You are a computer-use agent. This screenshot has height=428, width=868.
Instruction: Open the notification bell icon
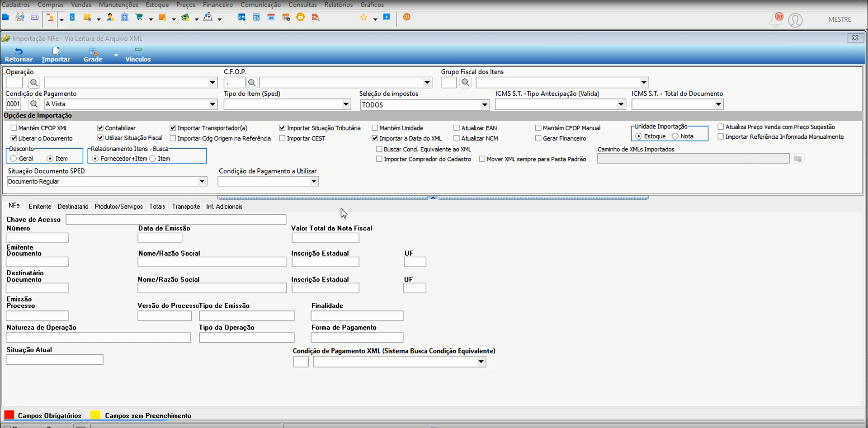pyautogui.click(x=776, y=20)
